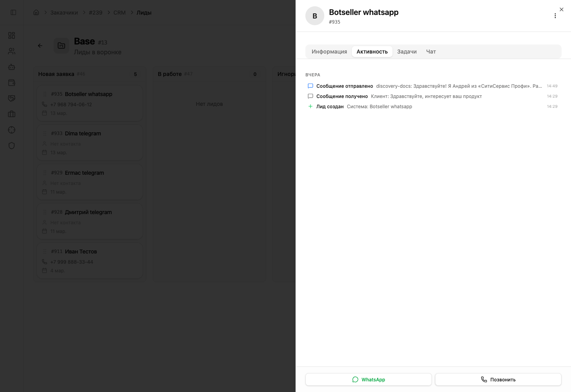Click the home breadcrumb icon
Screen dimensions: 571x392
pos(36,13)
